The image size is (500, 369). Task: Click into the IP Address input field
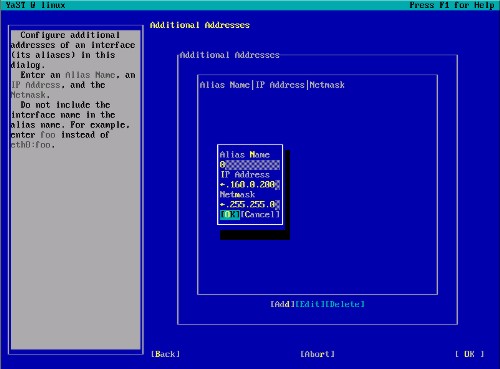click(x=250, y=185)
